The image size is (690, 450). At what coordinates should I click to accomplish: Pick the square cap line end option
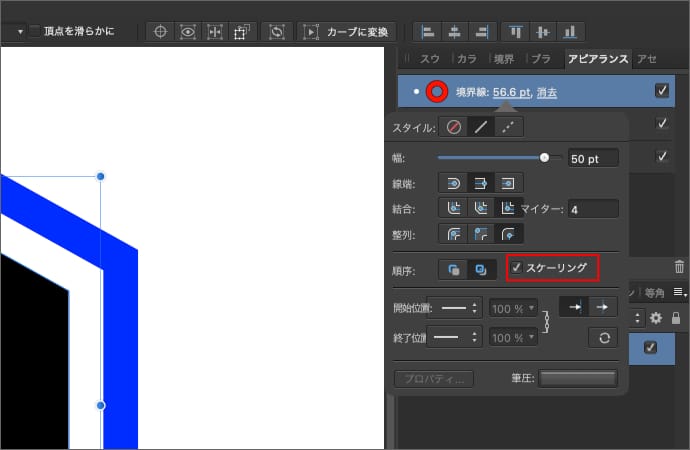click(x=508, y=183)
